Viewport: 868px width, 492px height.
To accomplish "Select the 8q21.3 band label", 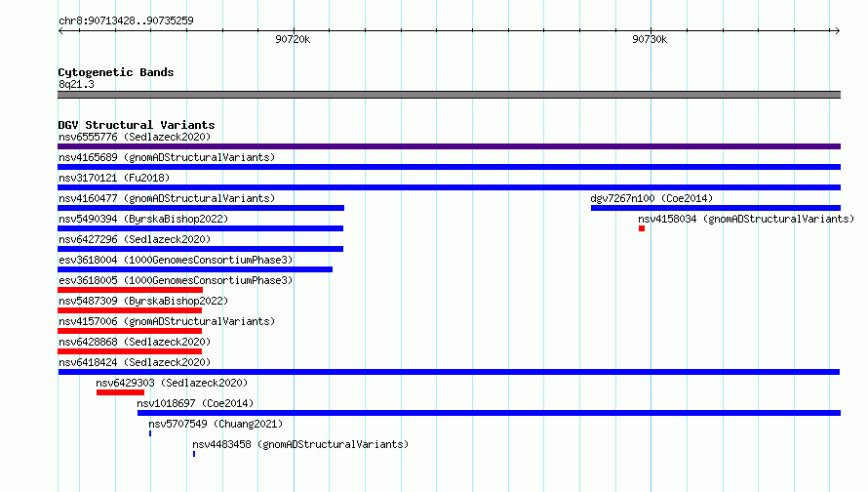I will (x=76, y=84).
